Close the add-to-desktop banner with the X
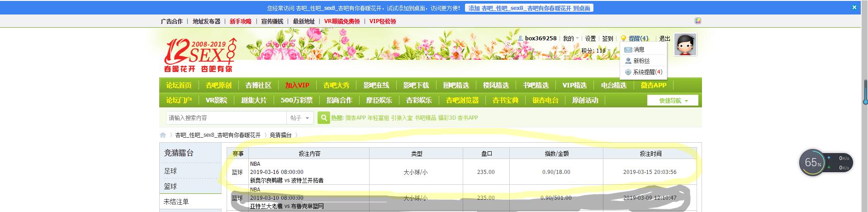The width and height of the screenshot is (868, 212). coord(854,7)
